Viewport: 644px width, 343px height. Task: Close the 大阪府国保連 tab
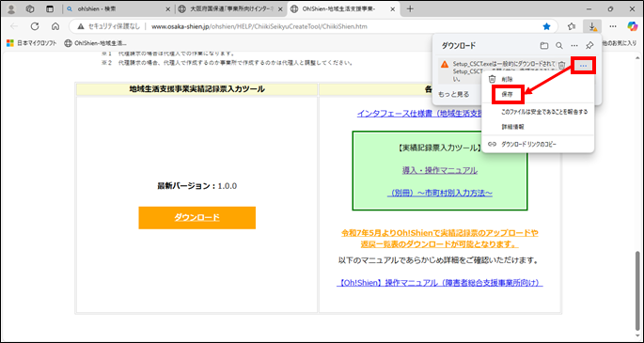[x=280, y=9]
